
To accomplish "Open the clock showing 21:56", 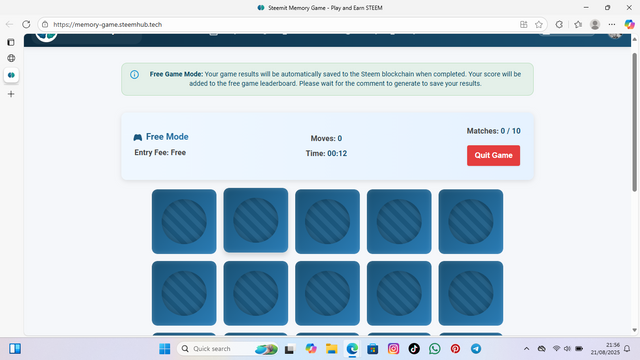I will pos(605,349).
